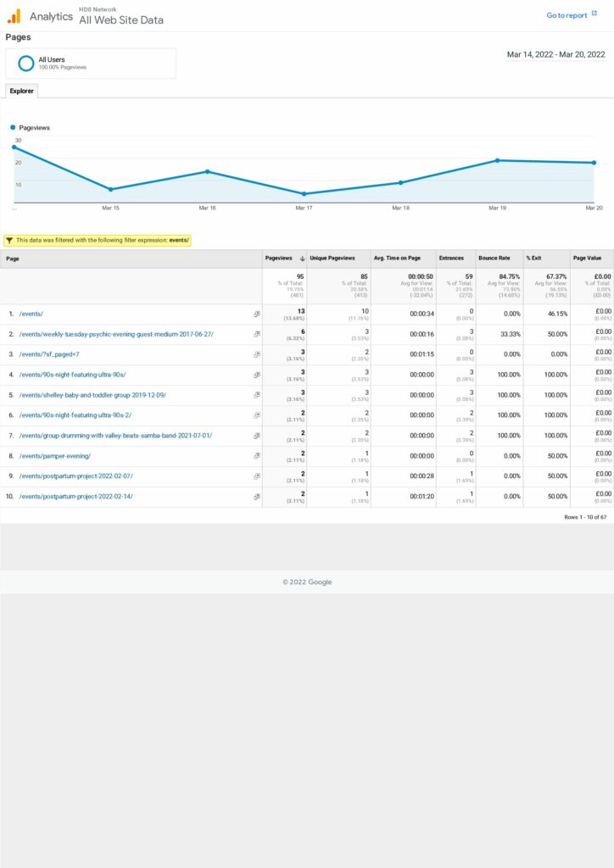Viewport: 614px width, 868px height.
Task: Click the open-page icon for ?sf_paged=7 row
Action: (257, 354)
